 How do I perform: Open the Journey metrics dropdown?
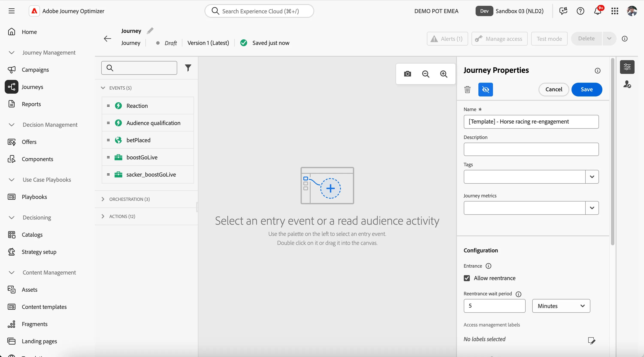(592, 208)
